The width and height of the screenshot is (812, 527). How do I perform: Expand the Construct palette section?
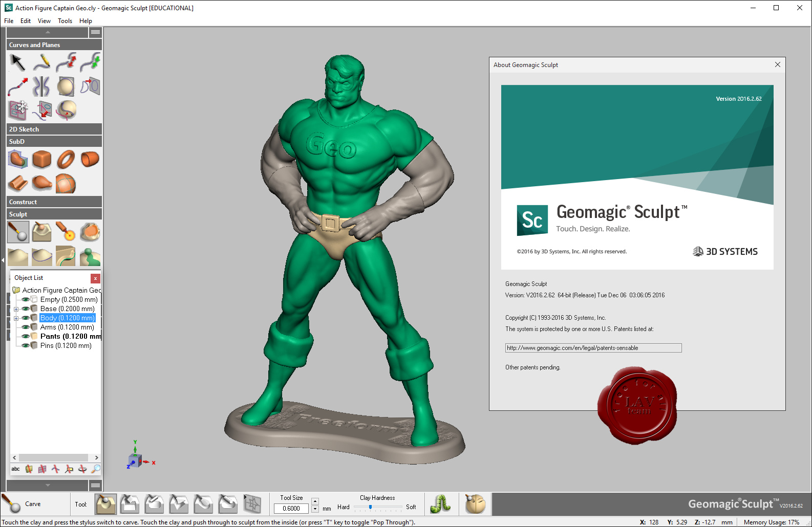coord(54,202)
